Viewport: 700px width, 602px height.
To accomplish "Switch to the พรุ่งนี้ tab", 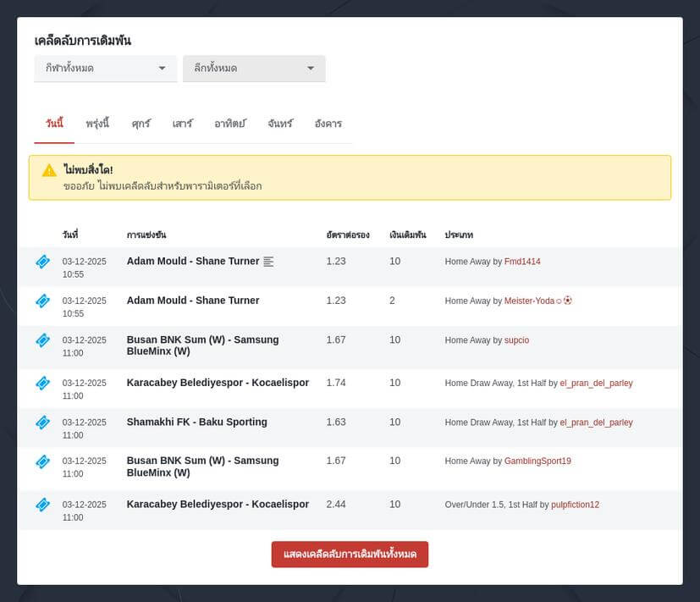I will 97,124.
